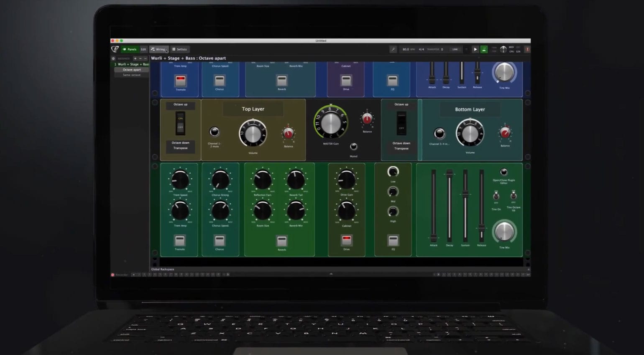Click the Gig Performer logo icon
Screen dimensions: 644x355
(x=115, y=49)
